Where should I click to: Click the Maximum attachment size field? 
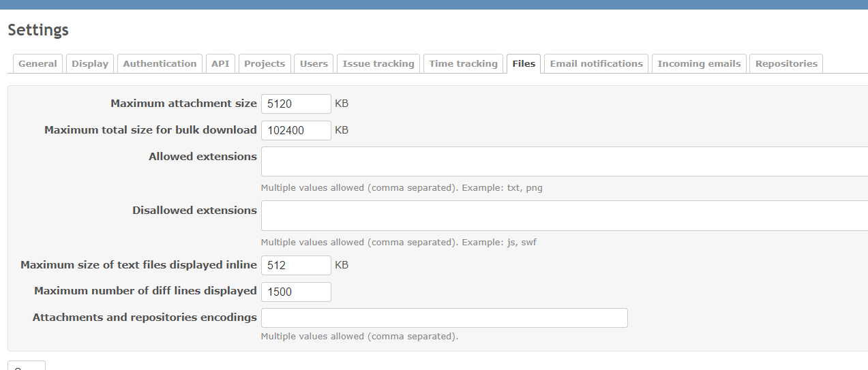point(296,104)
